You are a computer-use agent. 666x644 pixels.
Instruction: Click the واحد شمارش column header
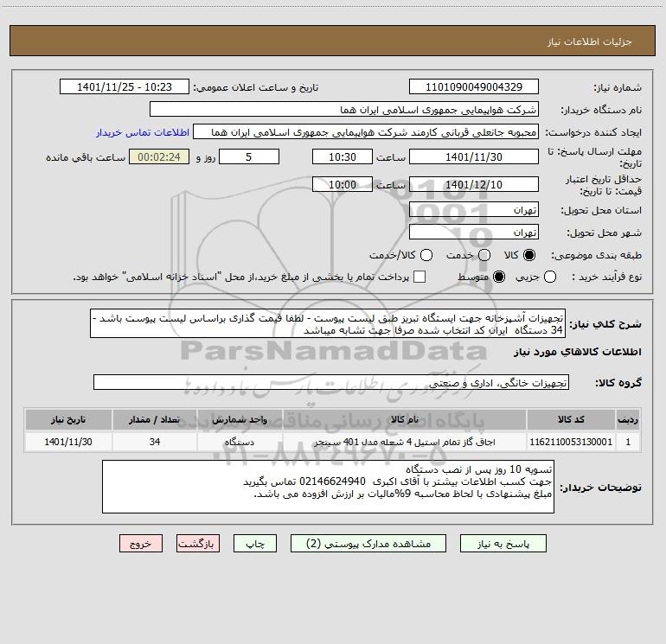click(x=240, y=419)
